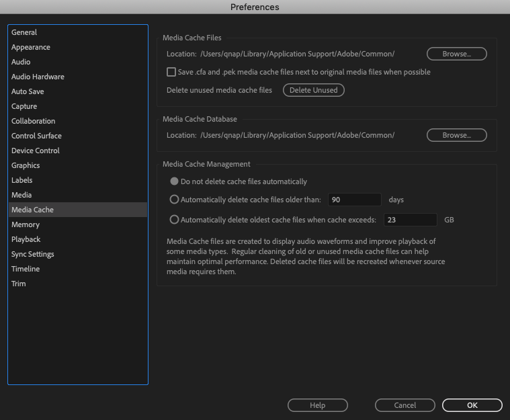Viewport: 510px width, 420px height.
Task: Select Automatically delete cache files older than option
Action: pyautogui.click(x=174, y=200)
